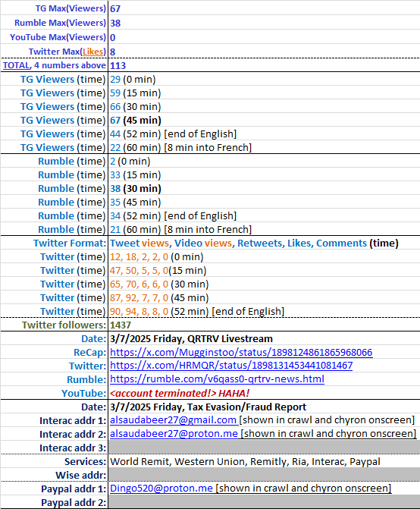Click the 'TOTAL, 4 numbers above' label
The image size is (420, 509).
tap(55, 65)
